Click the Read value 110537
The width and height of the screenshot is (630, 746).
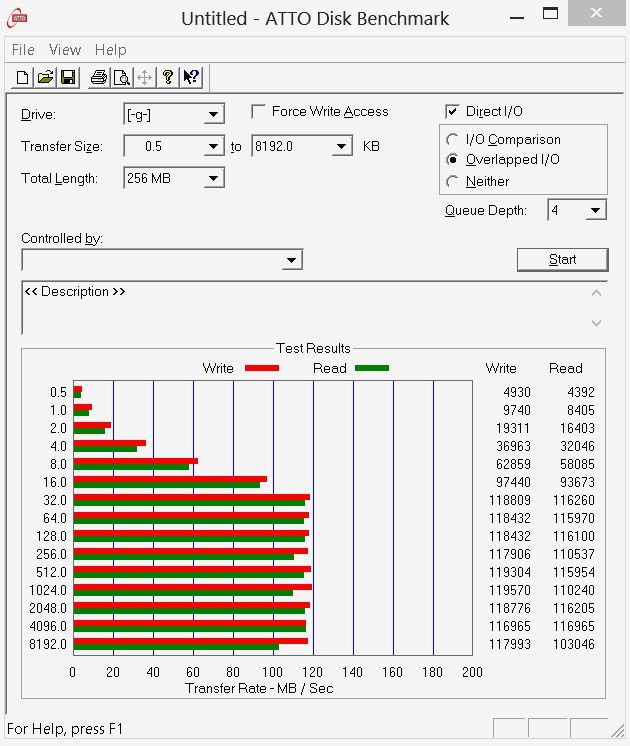[574, 554]
